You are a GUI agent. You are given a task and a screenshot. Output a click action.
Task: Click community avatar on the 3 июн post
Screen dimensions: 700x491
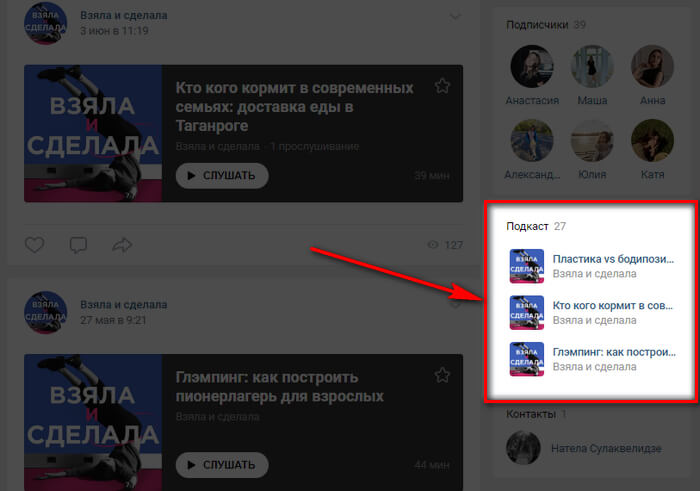click(x=46, y=22)
